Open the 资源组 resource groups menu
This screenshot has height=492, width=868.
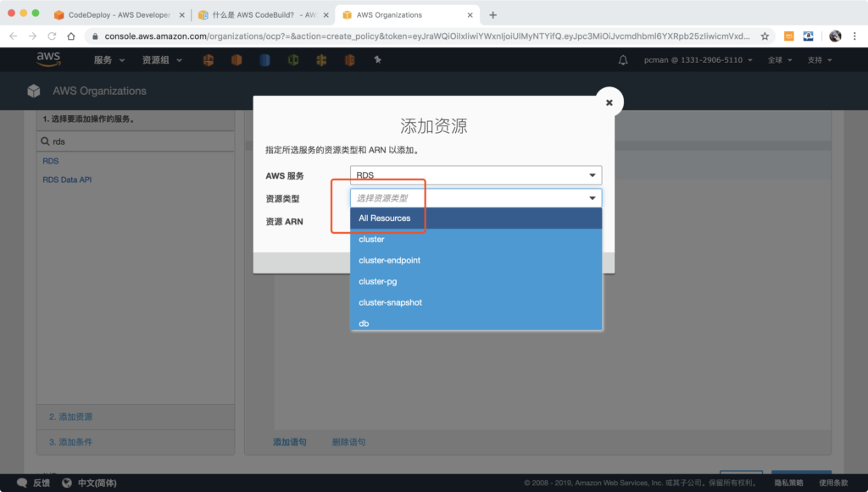162,60
